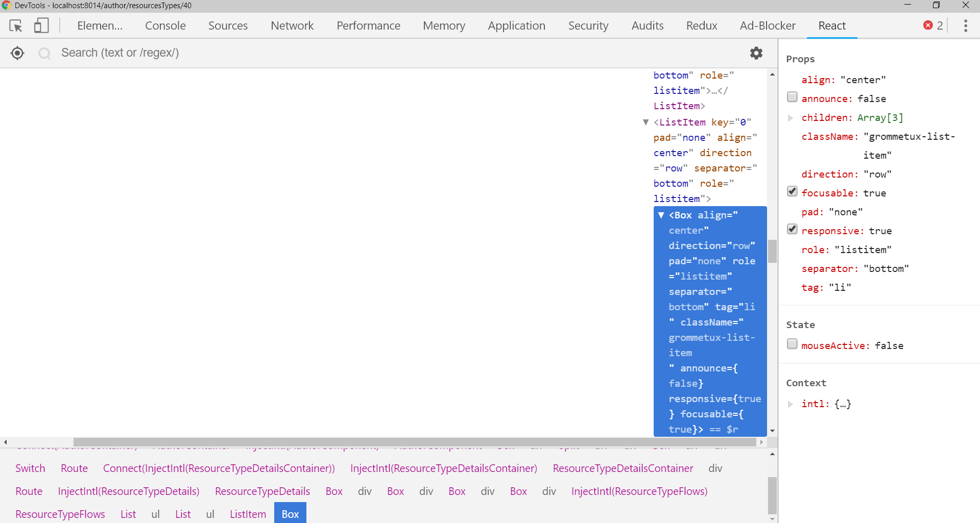
Task: Select InjectIntl(ResourceTypeDetails) breadcrumb
Action: coord(129,491)
